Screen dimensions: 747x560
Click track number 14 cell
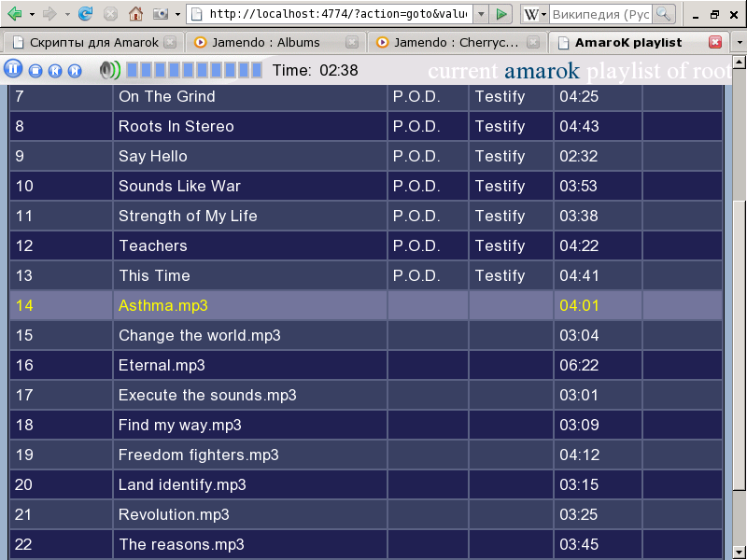[x=61, y=305]
